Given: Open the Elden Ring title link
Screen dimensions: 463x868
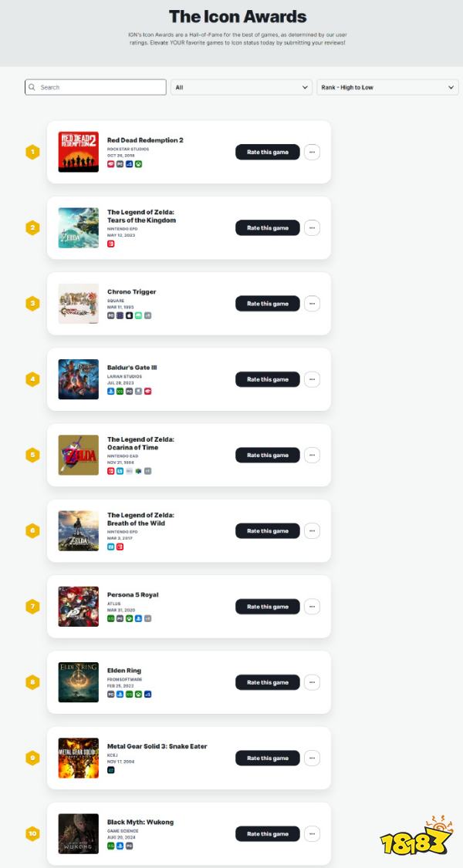Looking at the screenshot, I should 124,671.
